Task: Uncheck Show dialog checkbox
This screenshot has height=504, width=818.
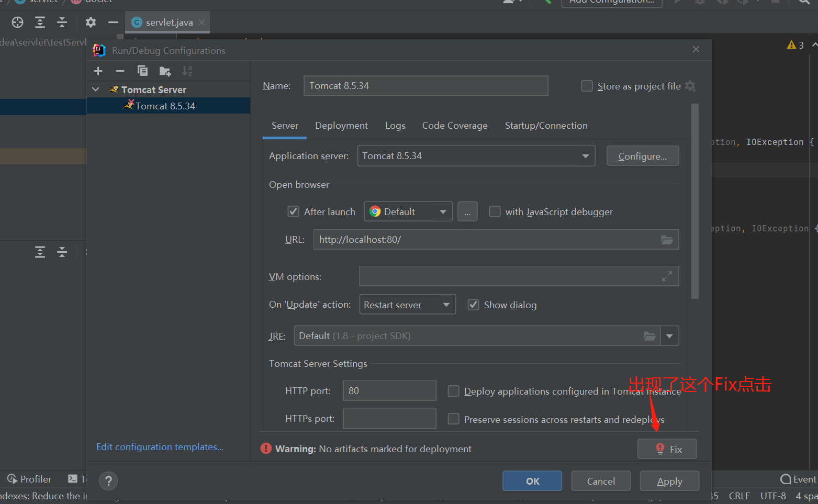Action: point(473,305)
